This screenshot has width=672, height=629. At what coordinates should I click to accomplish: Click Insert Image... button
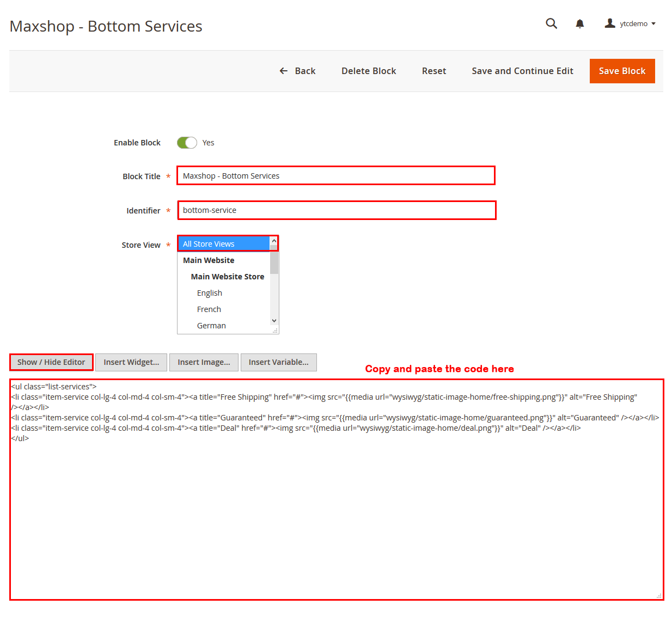click(204, 362)
